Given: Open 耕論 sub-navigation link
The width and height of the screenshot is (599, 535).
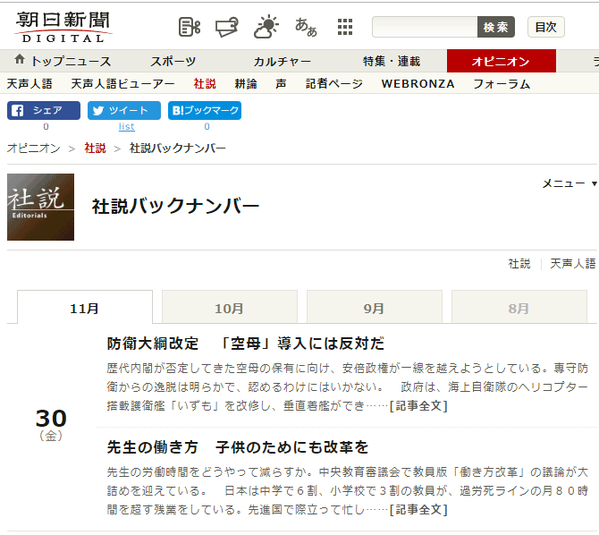Looking at the screenshot, I should 246,84.
